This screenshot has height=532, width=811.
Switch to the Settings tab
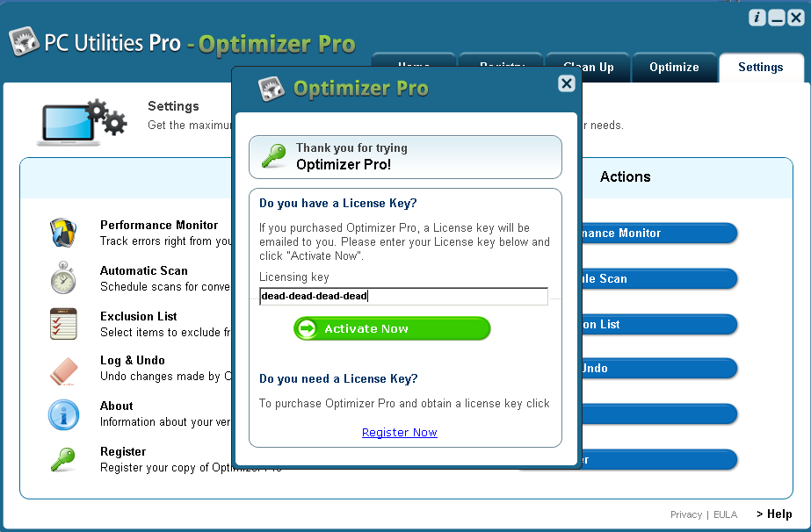click(x=761, y=68)
